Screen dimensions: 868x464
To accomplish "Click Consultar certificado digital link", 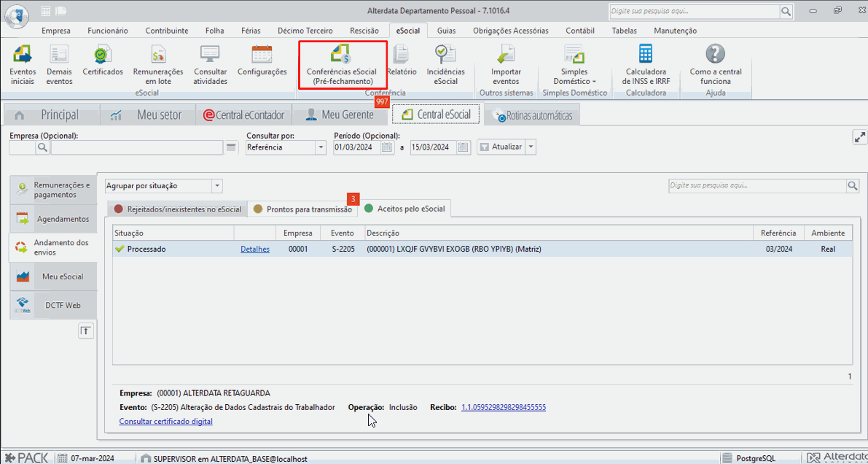I will (x=165, y=421).
